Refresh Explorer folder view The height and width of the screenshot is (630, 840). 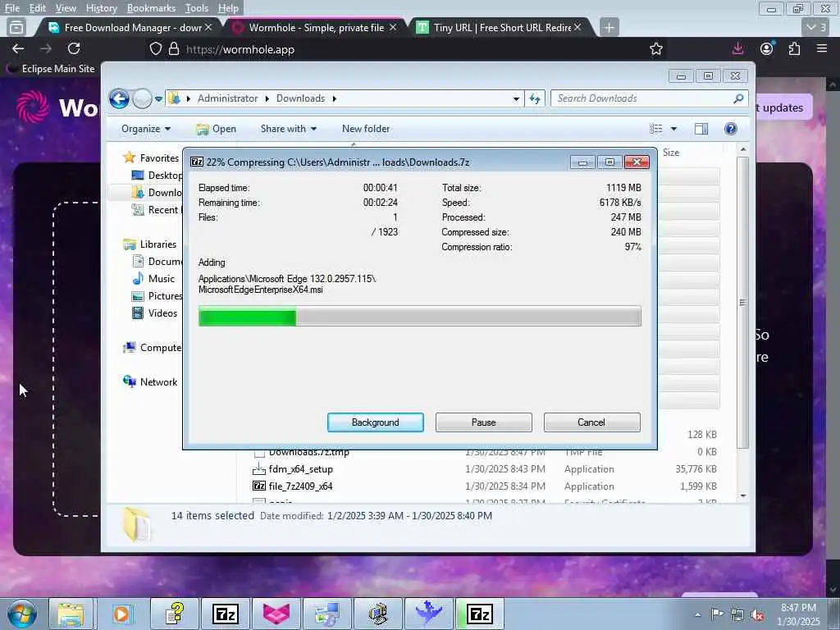click(535, 98)
